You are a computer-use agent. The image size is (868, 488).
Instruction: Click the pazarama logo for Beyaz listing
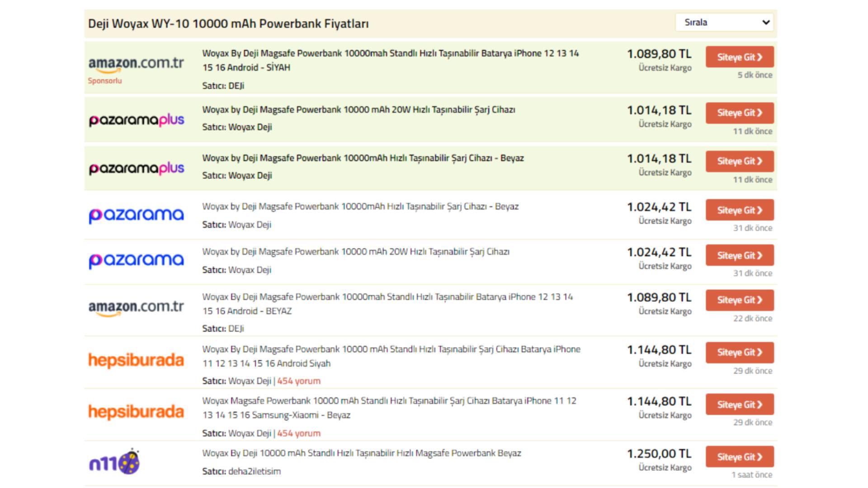click(136, 215)
